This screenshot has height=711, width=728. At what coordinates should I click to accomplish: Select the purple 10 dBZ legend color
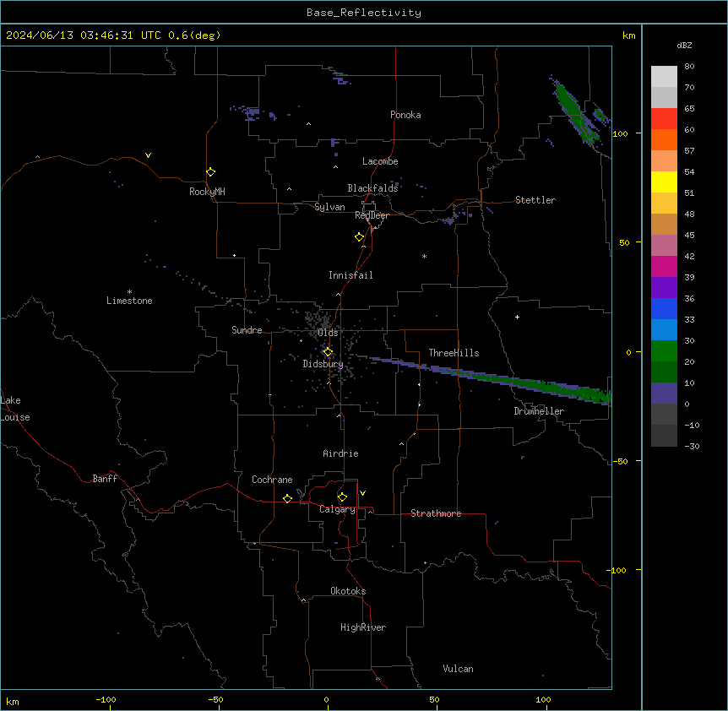(664, 393)
